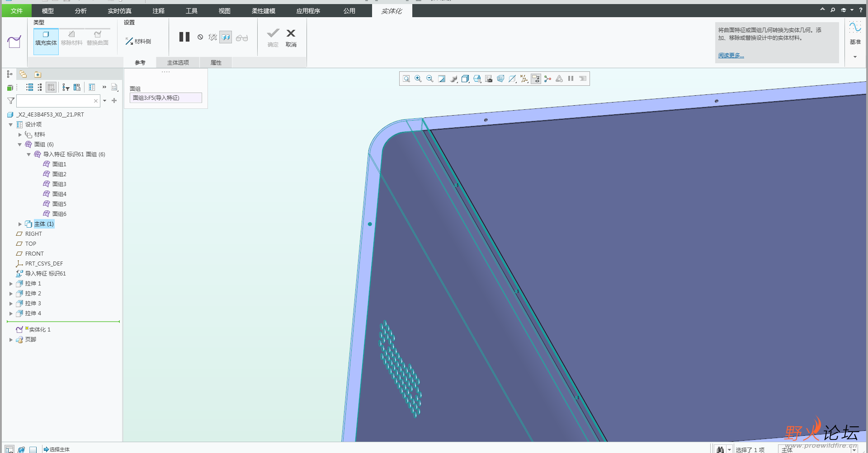868x453 pixels.
Task: Clear the tree search field with X
Action: coord(96,101)
